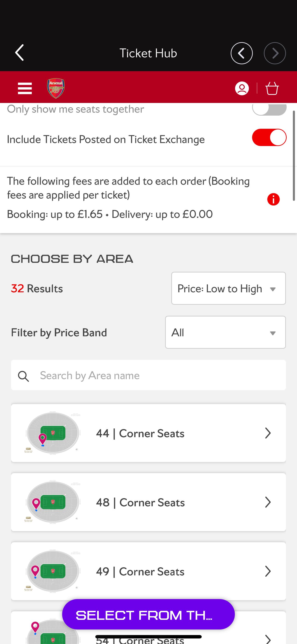View the shopping basket
Image resolution: width=297 pixels, height=644 pixels.
272,88
